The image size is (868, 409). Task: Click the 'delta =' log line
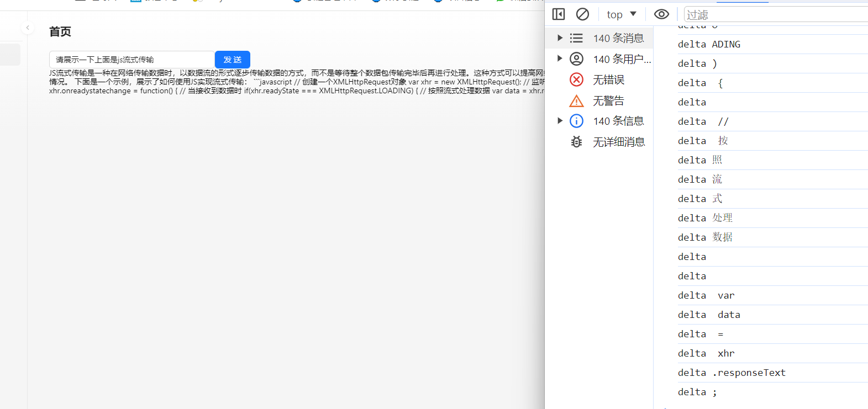[773, 334]
